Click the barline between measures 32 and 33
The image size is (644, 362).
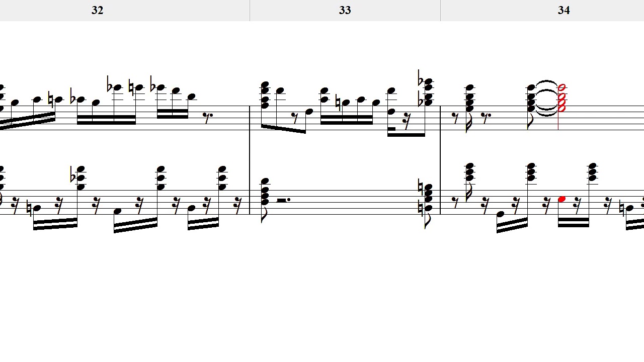[x=250, y=160]
